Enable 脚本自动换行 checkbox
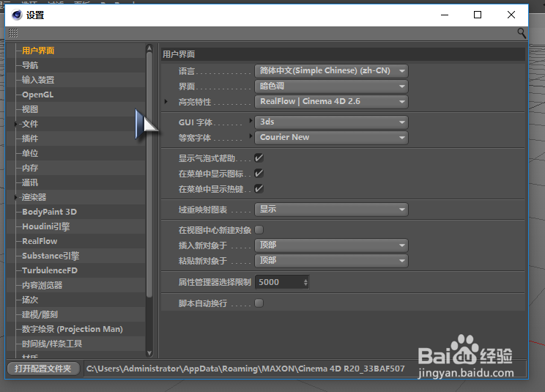 pyautogui.click(x=259, y=303)
